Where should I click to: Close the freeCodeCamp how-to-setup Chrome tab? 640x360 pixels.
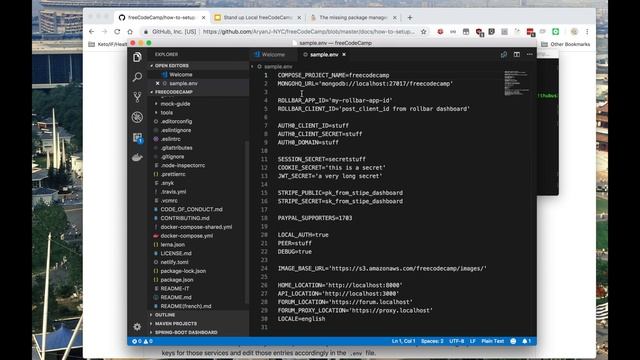204,18
